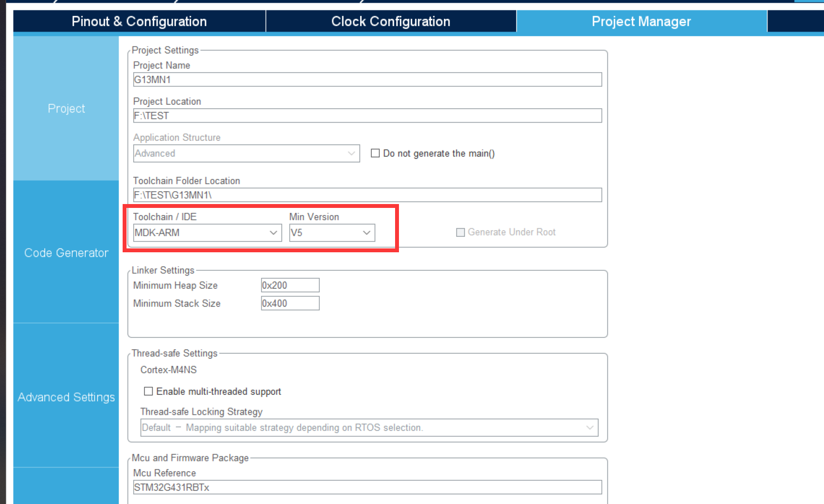Open the Project side section
The image size is (824, 504).
coord(66,109)
